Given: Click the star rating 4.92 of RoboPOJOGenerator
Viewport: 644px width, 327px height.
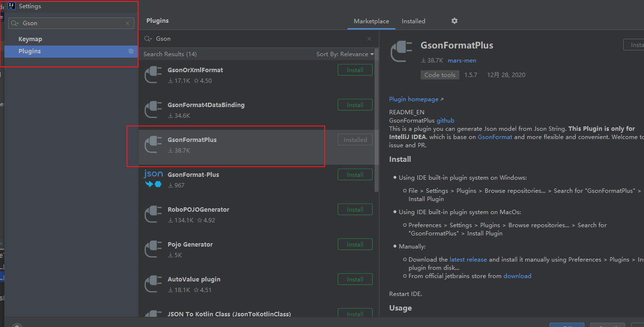Looking at the screenshot, I should tap(206, 220).
